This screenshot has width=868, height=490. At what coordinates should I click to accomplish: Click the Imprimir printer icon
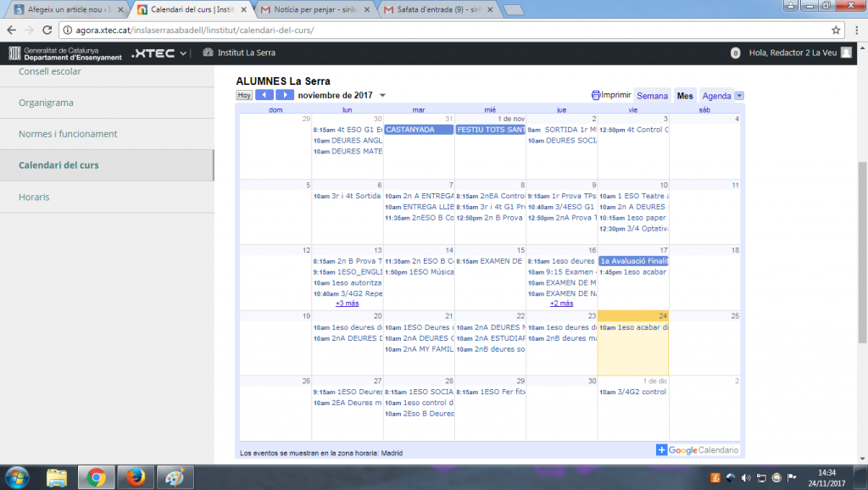click(596, 95)
